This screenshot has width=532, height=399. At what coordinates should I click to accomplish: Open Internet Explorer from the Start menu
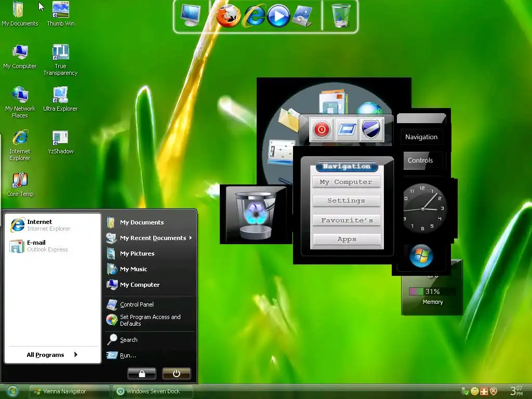coord(52,225)
